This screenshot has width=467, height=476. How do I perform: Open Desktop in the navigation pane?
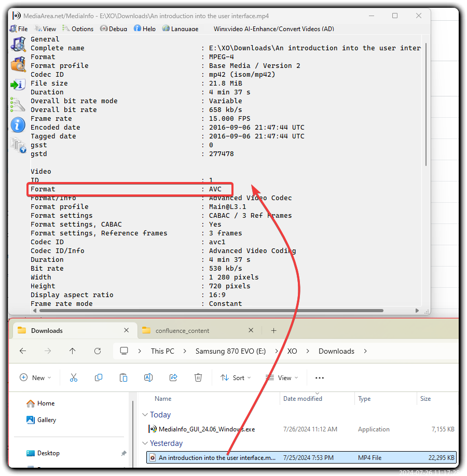tap(43, 453)
